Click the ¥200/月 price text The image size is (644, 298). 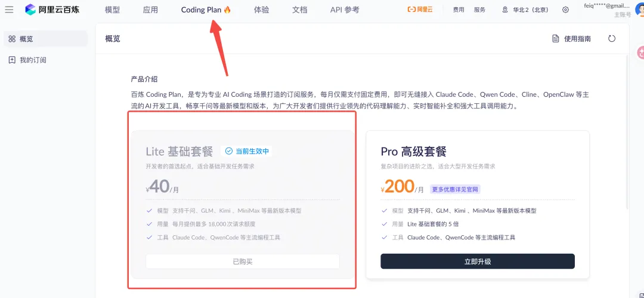coord(402,188)
